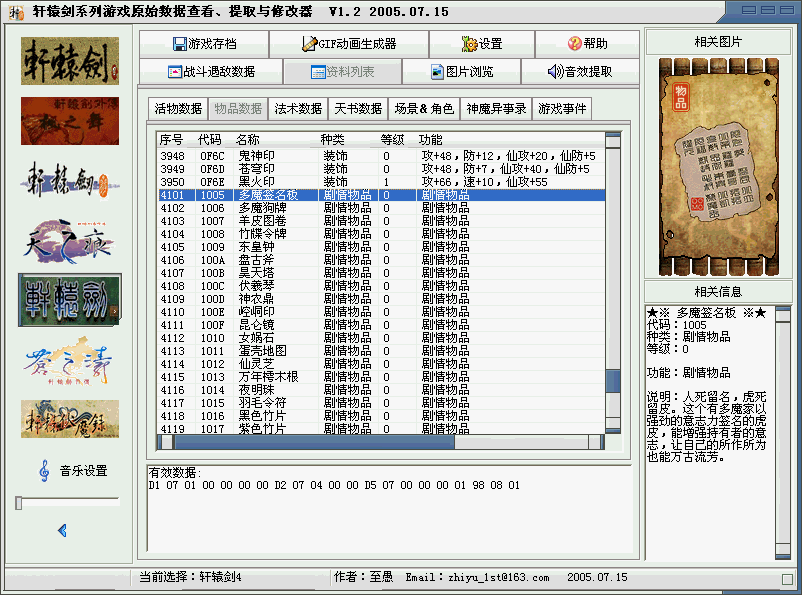Viewport: 802px width, 595px height.
Task: Select the 枫之舞 game logo
Action: (70, 121)
